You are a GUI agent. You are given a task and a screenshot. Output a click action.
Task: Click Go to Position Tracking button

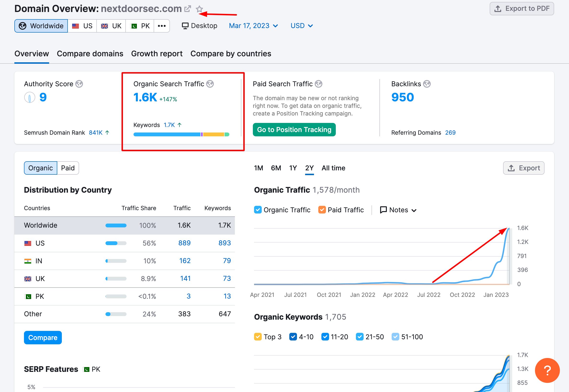point(294,130)
